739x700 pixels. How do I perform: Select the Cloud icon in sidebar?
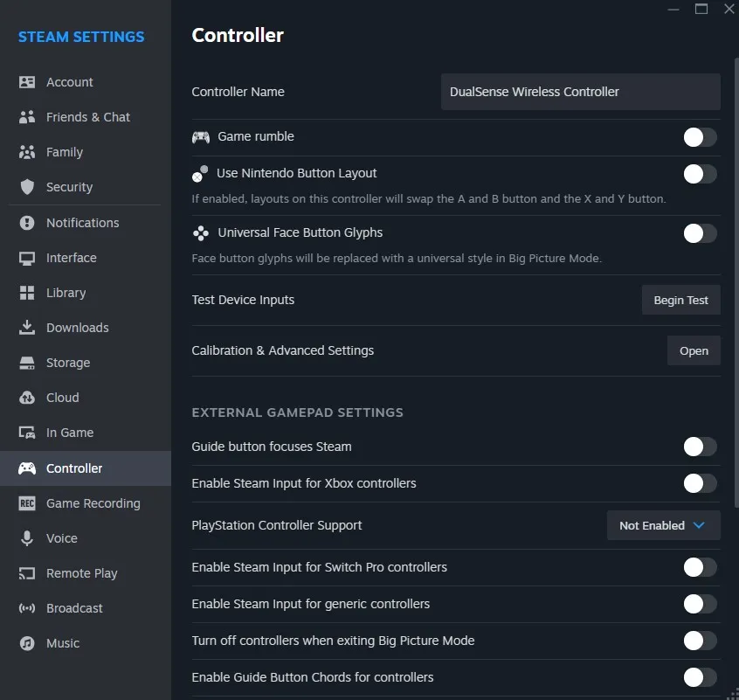pos(27,398)
